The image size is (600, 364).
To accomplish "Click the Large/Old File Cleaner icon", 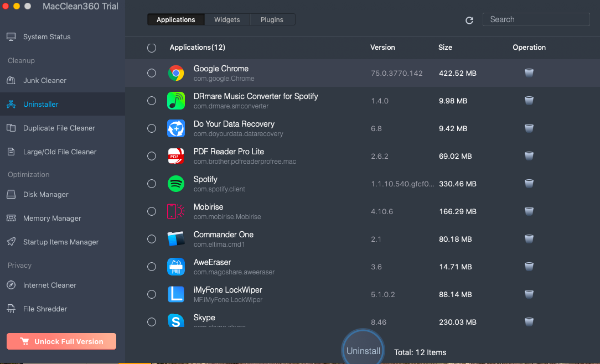I will (x=11, y=152).
